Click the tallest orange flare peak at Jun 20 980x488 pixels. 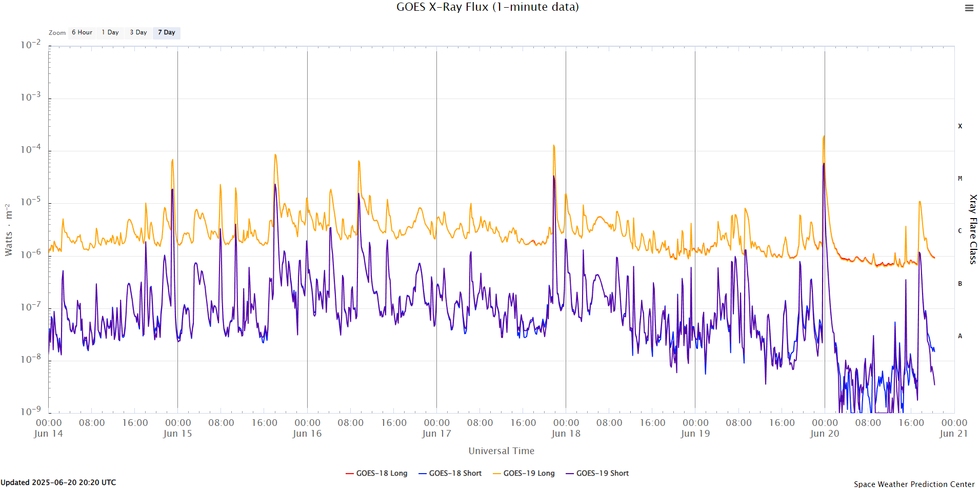824,136
